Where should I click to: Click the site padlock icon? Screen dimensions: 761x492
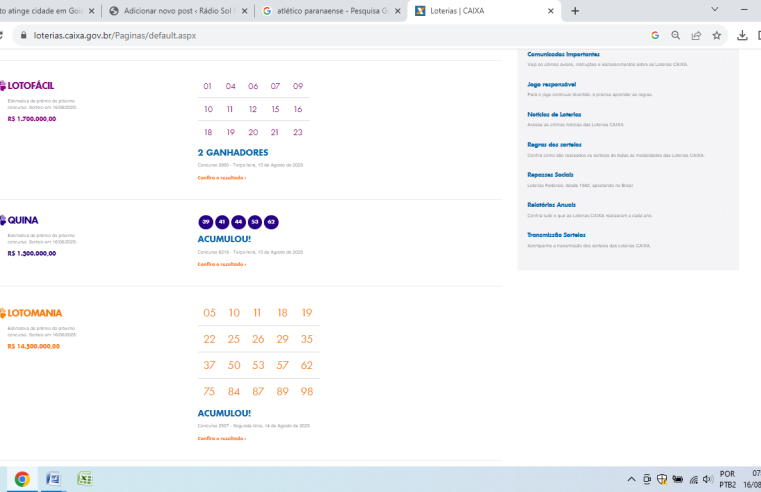23,35
